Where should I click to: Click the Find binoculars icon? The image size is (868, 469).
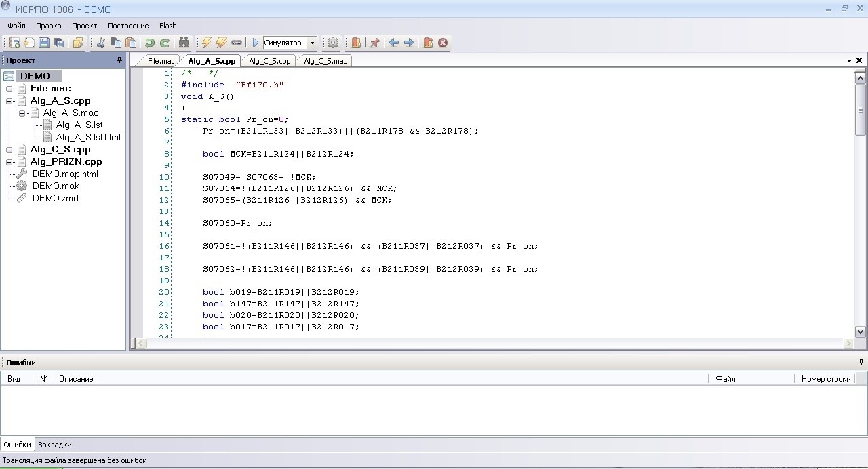point(183,43)
